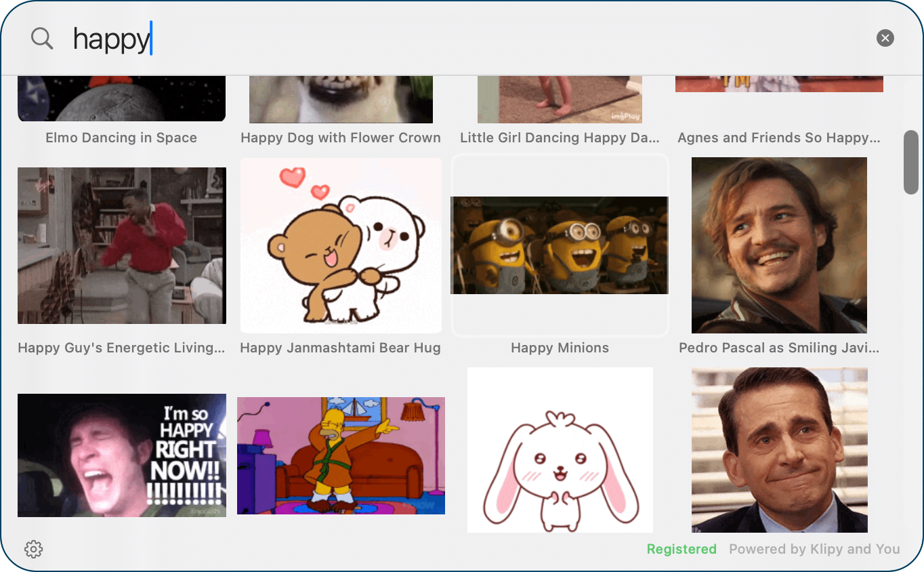Image resolution: width=924 pixels, height=572 pixels.
Task: Click the green "Registered" status label
Action: click(x=681, y=549)
